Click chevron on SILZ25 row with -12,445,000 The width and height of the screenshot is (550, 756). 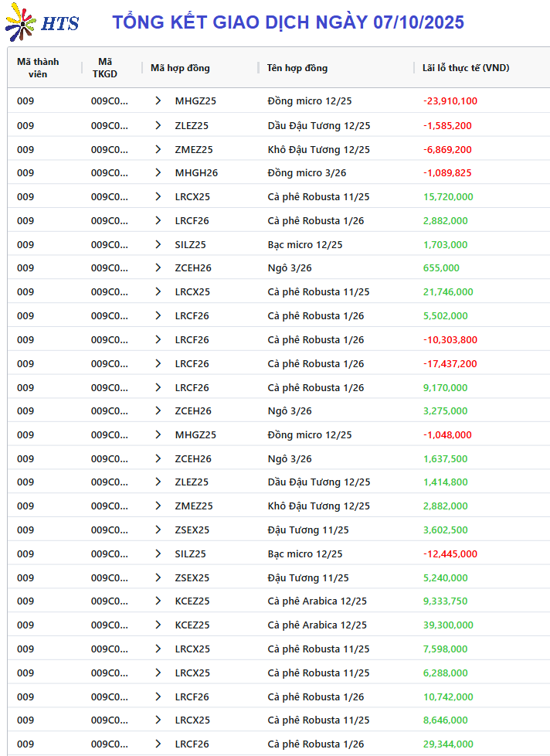(x=158, y=554)
